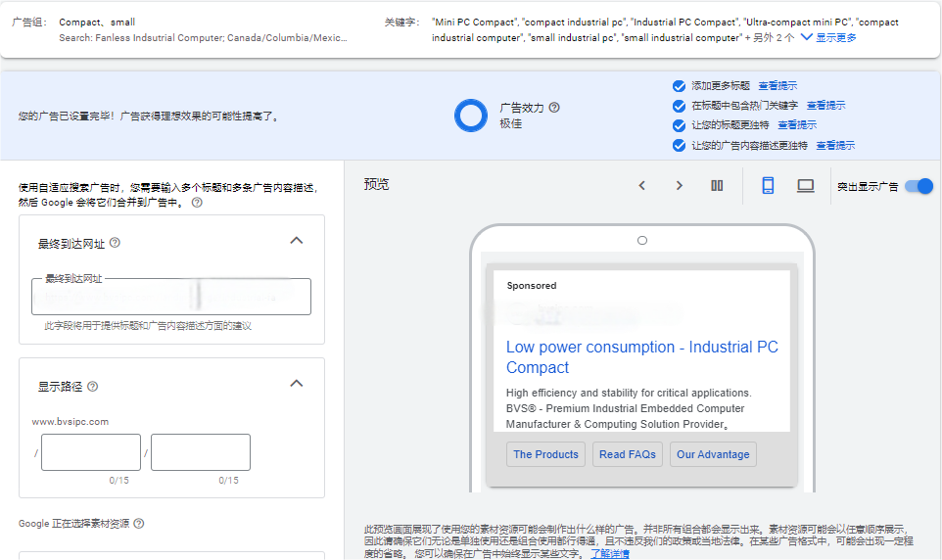Click help icon beside 最终到达网址 heading
Viewport: 942px width, 560px height.
[x=115, y=243]
